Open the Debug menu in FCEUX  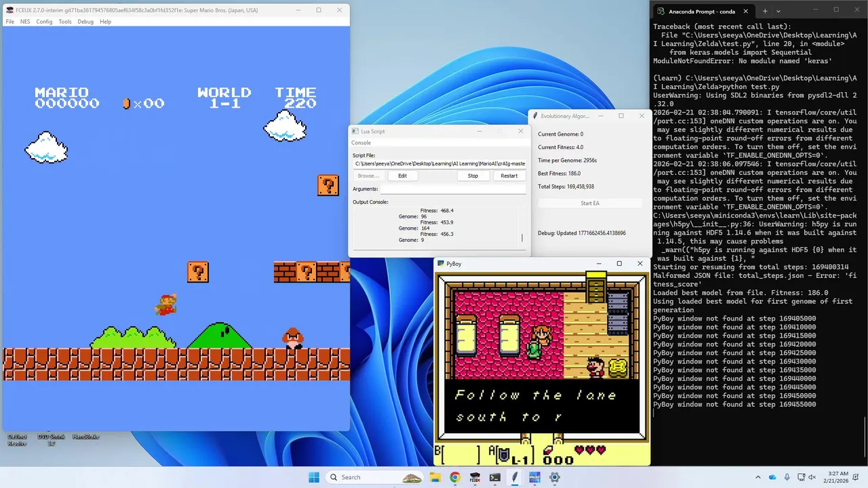pos(85,22)
